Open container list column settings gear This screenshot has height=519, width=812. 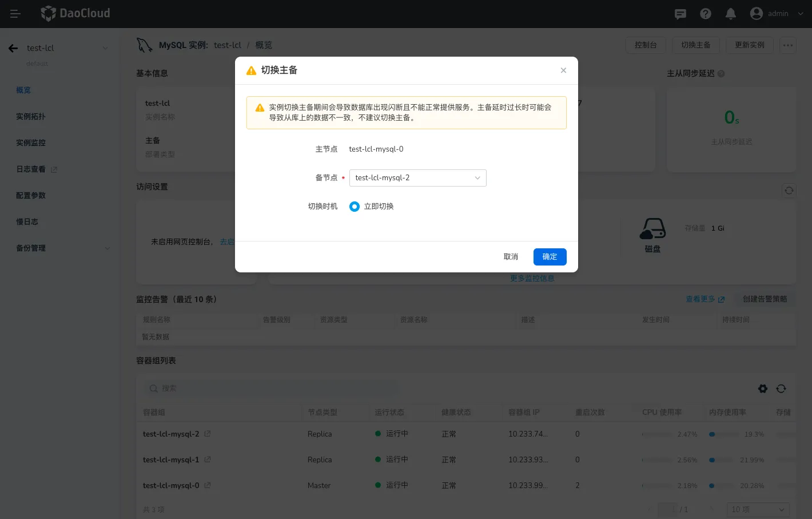763,389
